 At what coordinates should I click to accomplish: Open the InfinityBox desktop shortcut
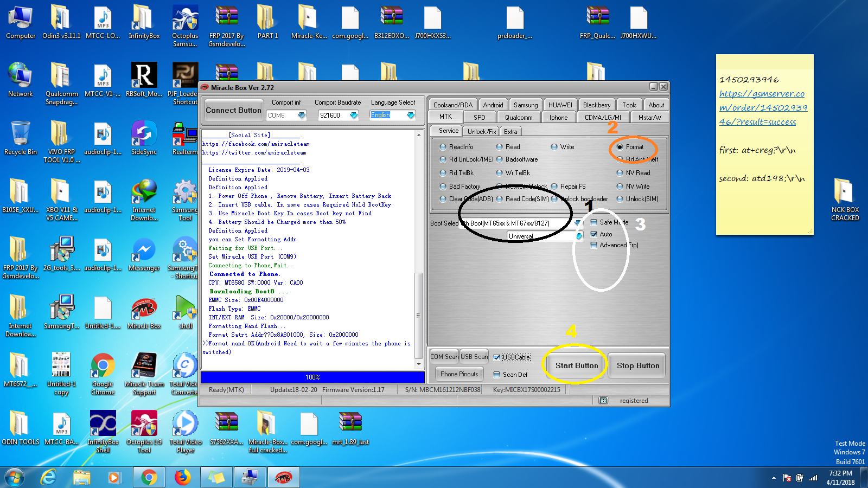[144, 22]
